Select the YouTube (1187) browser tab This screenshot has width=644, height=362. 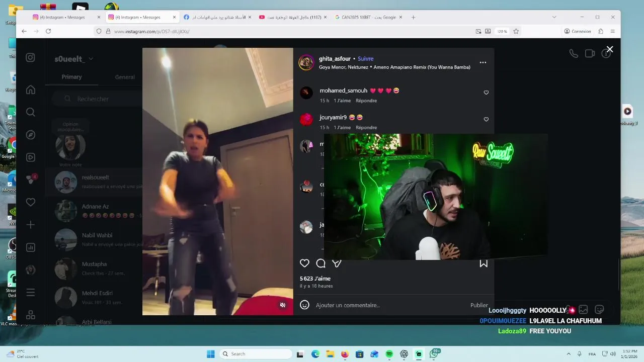pyautogui.click(x=293, y=17)
